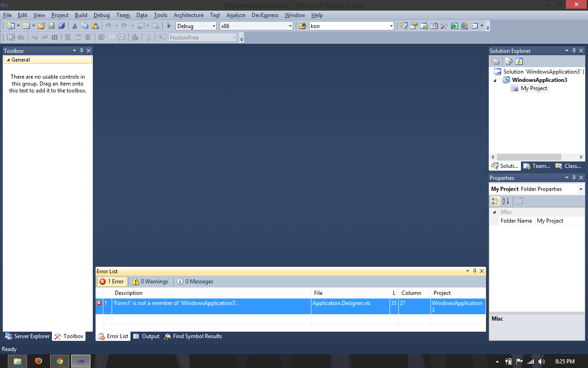The height and width of the screenshot is (368, 588).
Task: Open the Build menu
Action: (x=81, y=15)
